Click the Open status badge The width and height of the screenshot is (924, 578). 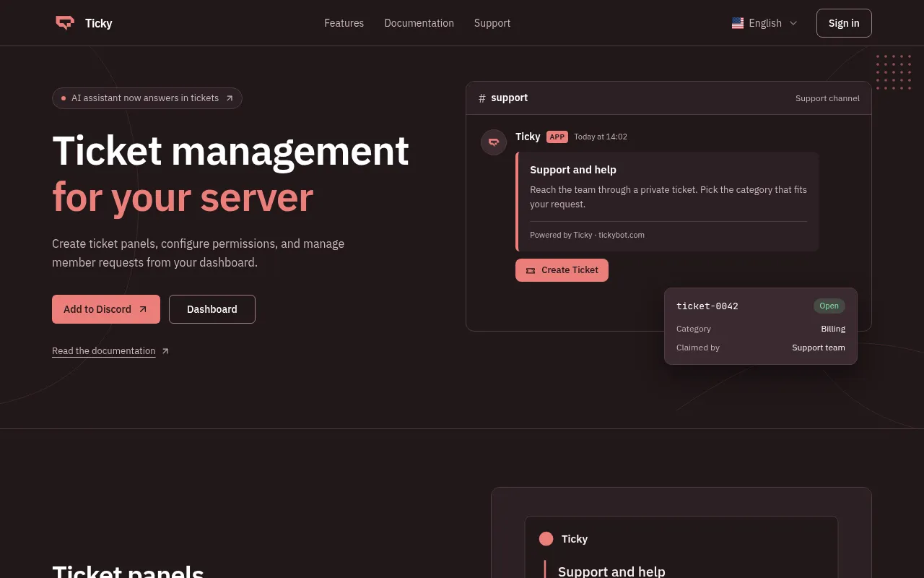[829, 306]
